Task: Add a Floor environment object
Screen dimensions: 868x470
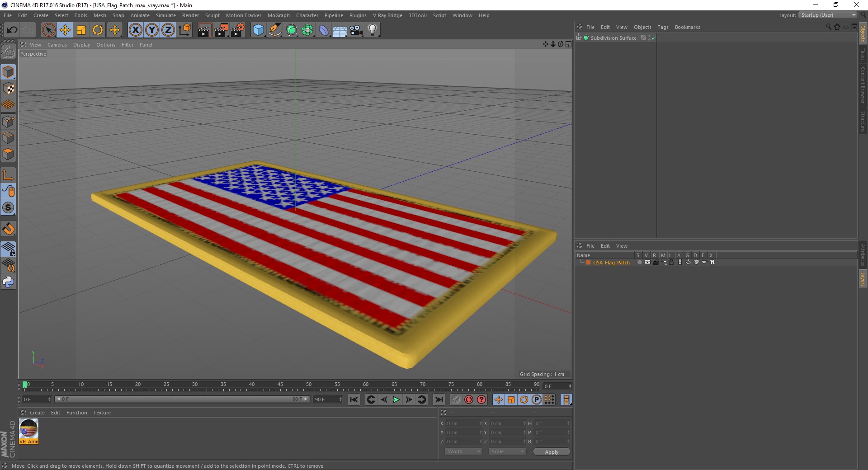Action: pyautogui.click(x=340, y=30)
